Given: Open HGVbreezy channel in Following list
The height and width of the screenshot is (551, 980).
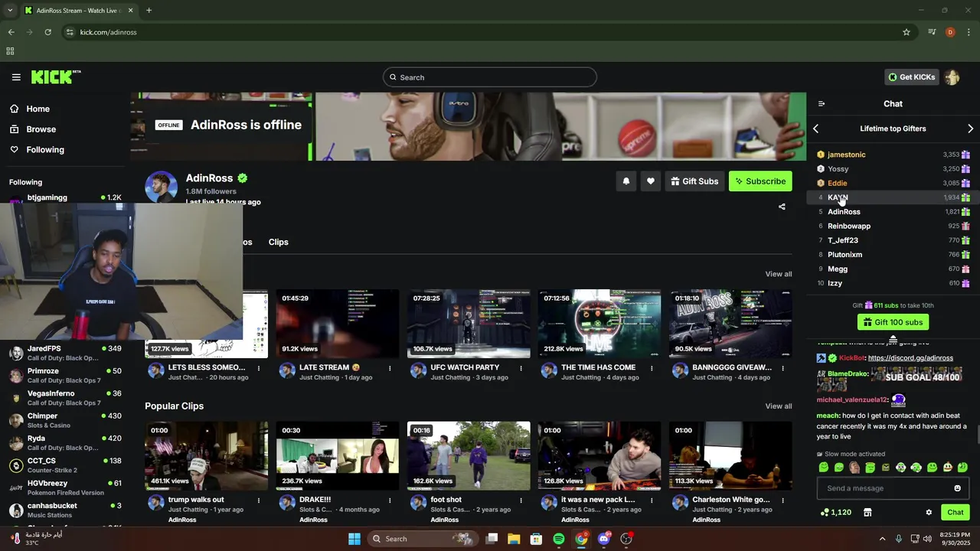Looking at the screenshot, I should pyautogui.click(x=65, y=487).
